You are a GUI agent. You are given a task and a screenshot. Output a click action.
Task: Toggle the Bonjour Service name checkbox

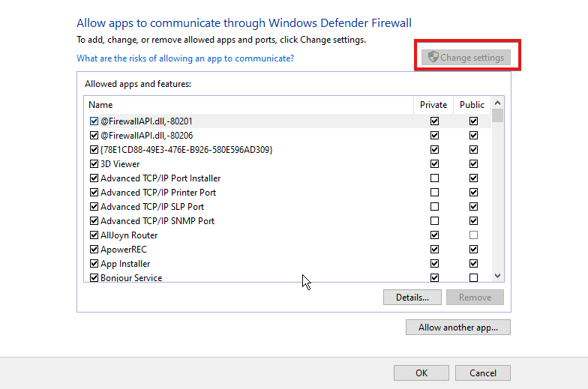(94, 277)
